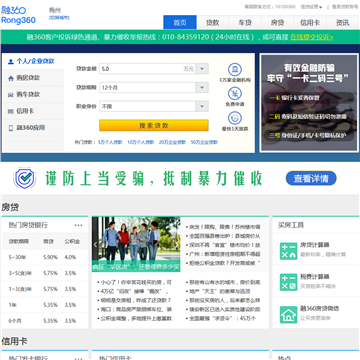The image size is (360, 360).
Task: Open the 房贷计算器 calculator icon
Action: click(288, 251)
